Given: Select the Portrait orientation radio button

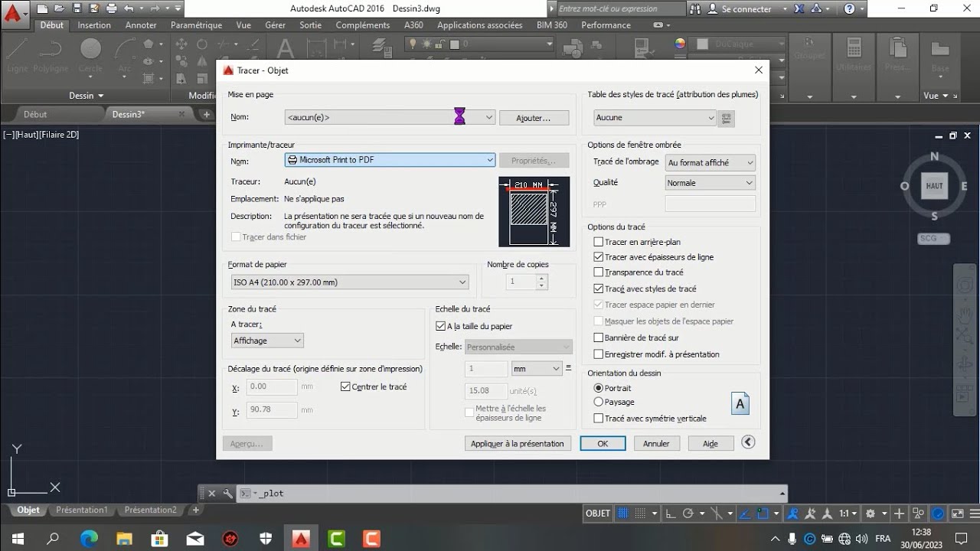Looking at the screenshot, I should pos(599,388).
